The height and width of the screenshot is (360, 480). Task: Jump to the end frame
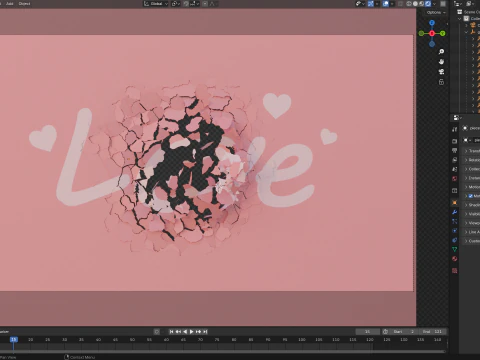click(205, 332)
